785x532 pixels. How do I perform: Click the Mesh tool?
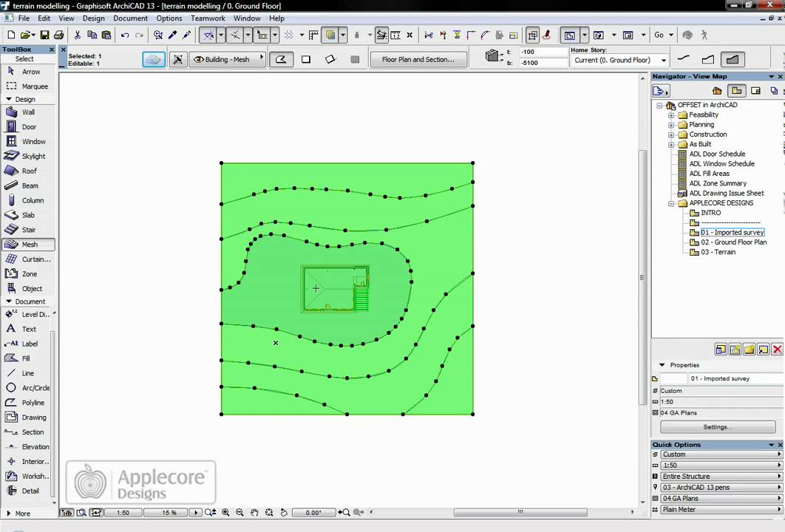coord(27,245)
